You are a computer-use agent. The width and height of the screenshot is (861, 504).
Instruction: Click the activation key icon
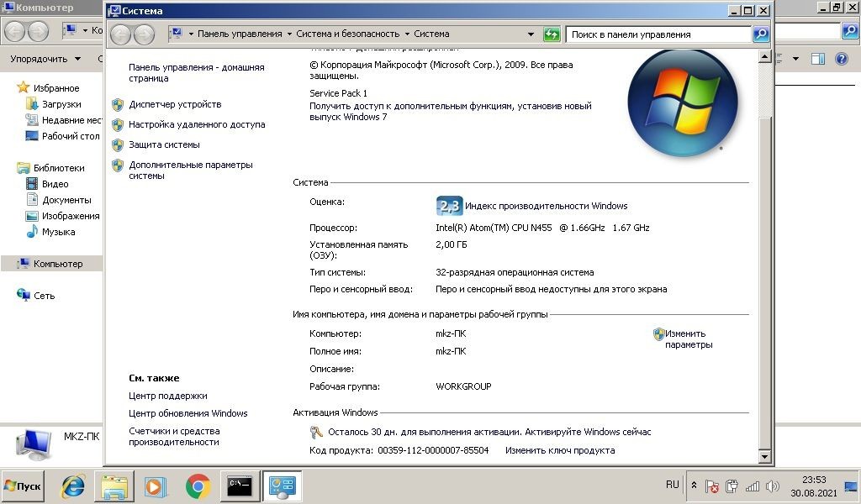(316, 432)
